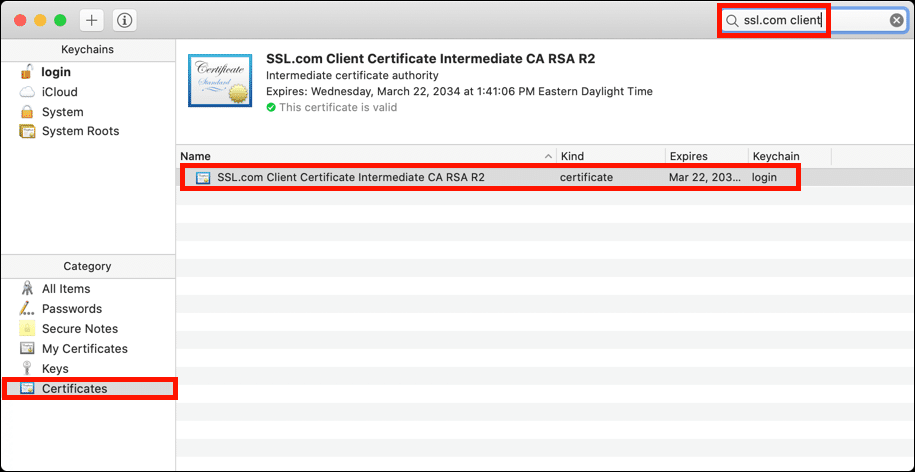Show All Items category
Image resolution: width=915 pixels, height=472 pixels.
point(68,289)
